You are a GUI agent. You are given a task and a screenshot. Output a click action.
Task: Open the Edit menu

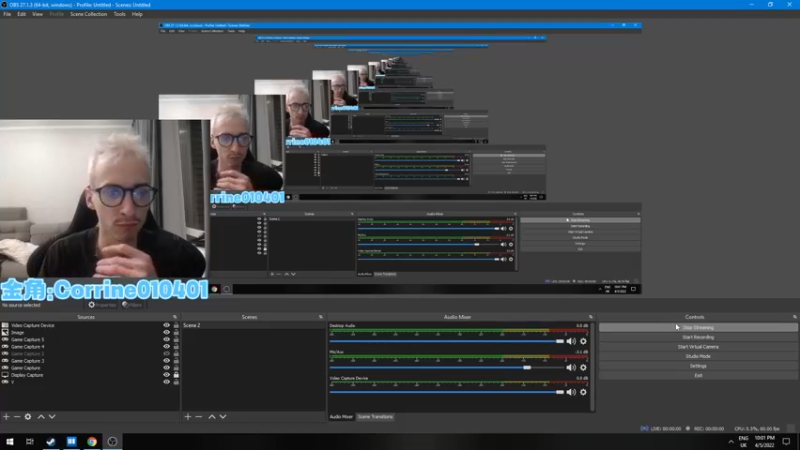click(x=21, y=14)
